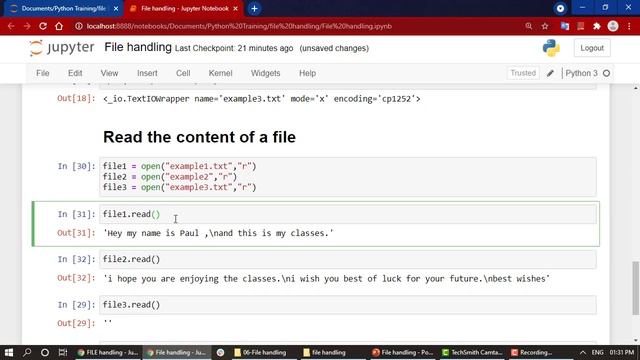Open the Cell menu
The image size is (640, 360).
pyautogui.click(x=183, y=73)
